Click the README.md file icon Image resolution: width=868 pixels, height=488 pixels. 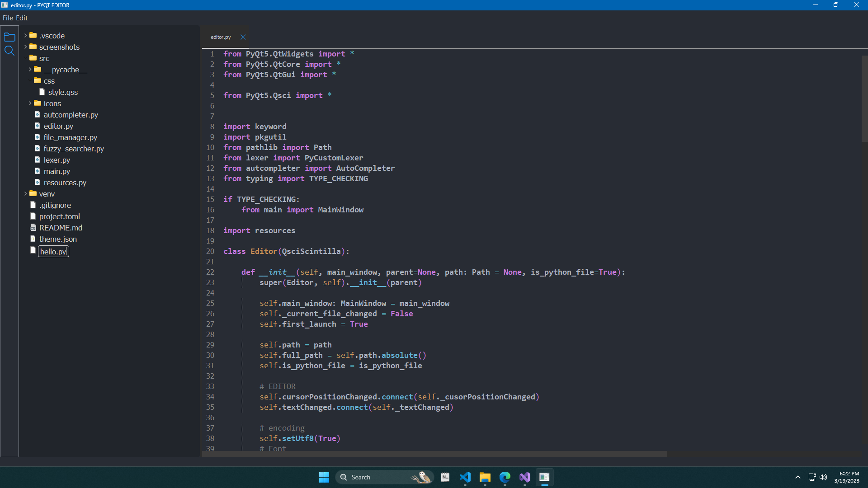(x=33, y=228)
